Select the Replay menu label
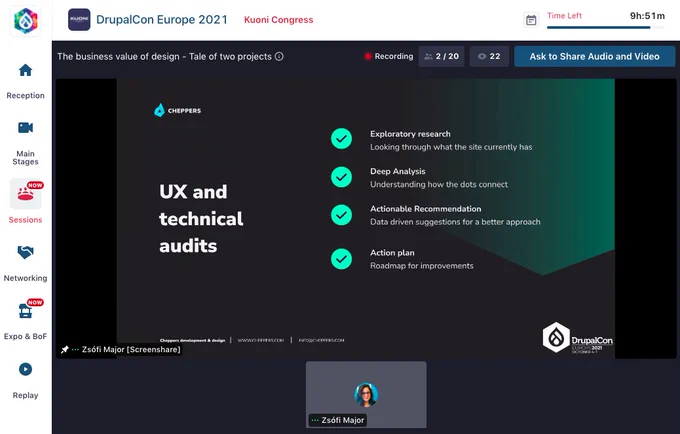This screenshot has width=680, height=434. coord(26,395)
